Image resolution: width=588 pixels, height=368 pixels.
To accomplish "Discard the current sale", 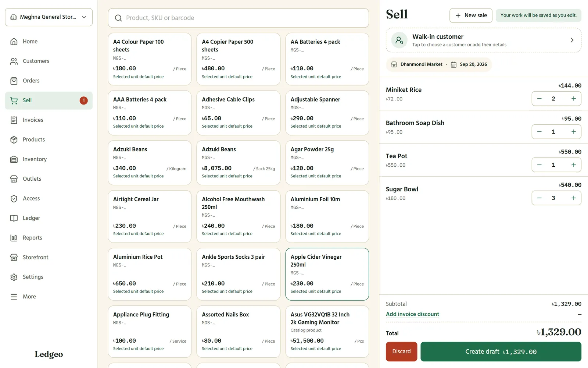I will point(401,351).
